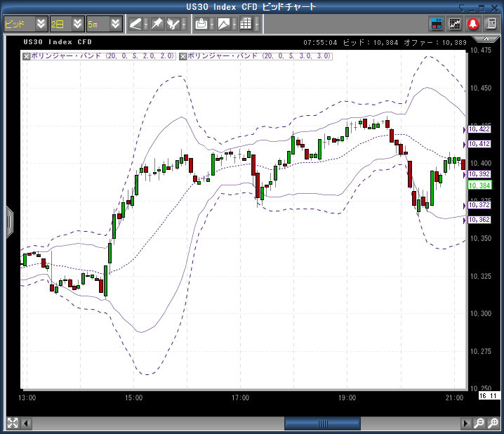Screen dimensions: 504x434
Task: Click the chart type icon
Action: click(223, 24)
